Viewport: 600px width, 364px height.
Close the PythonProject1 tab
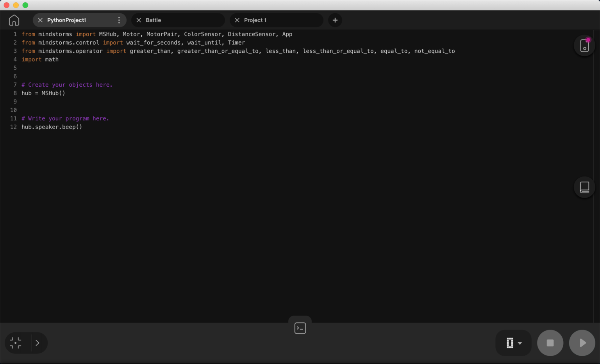(x=40, y=20)
